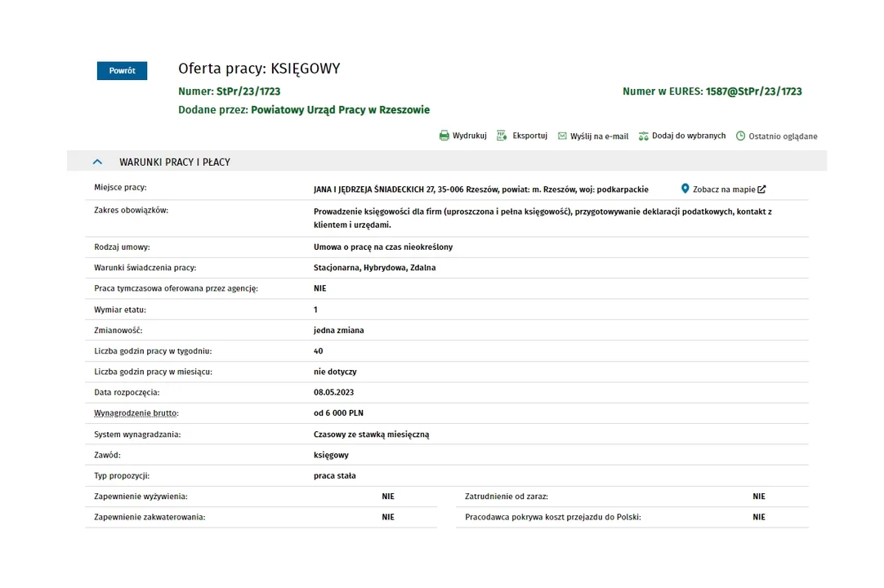The height and width of the screenshot is (588, 884).
Task: Click the value jedna zmiana
Action: pos(339,331)
